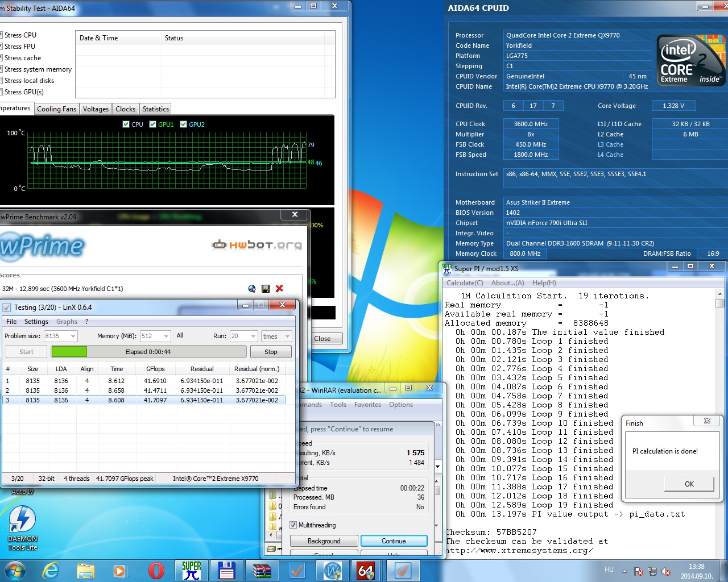Switch to the Statistics tab

156,109
